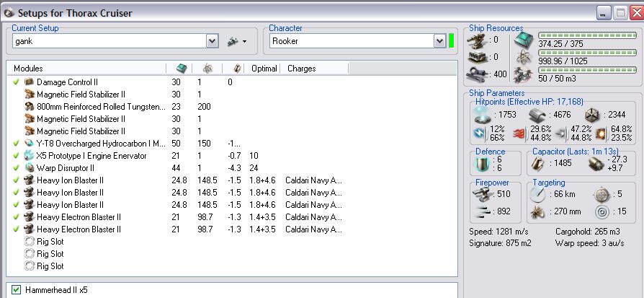Click the powergrid column header icon
The image size is (644, 298).
click(x=207, y=69)
